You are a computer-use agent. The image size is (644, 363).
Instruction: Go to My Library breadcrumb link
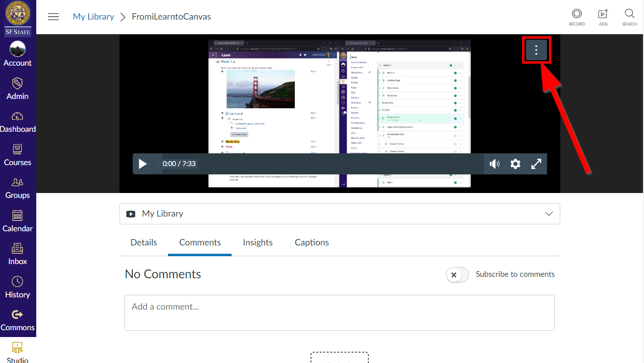click(x=94, y=17)
